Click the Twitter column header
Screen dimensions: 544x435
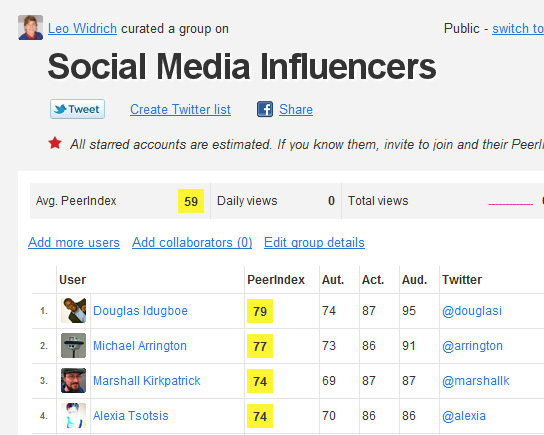coord(462,280)
